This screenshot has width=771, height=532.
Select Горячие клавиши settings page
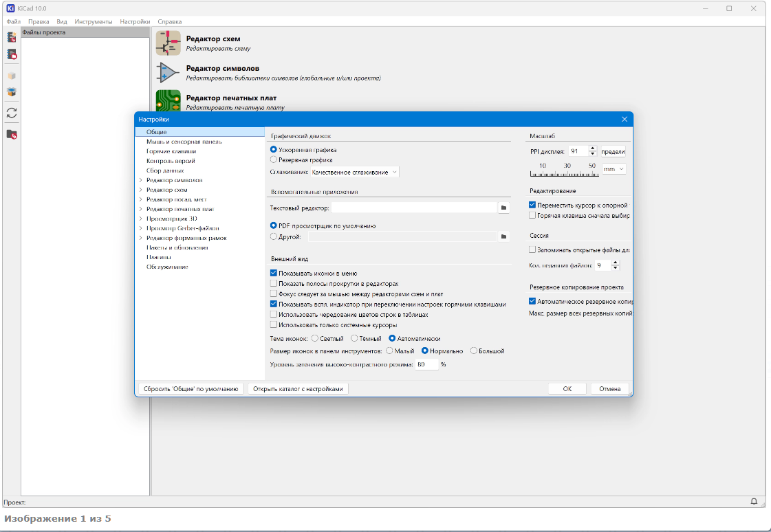tap(171, 151)
